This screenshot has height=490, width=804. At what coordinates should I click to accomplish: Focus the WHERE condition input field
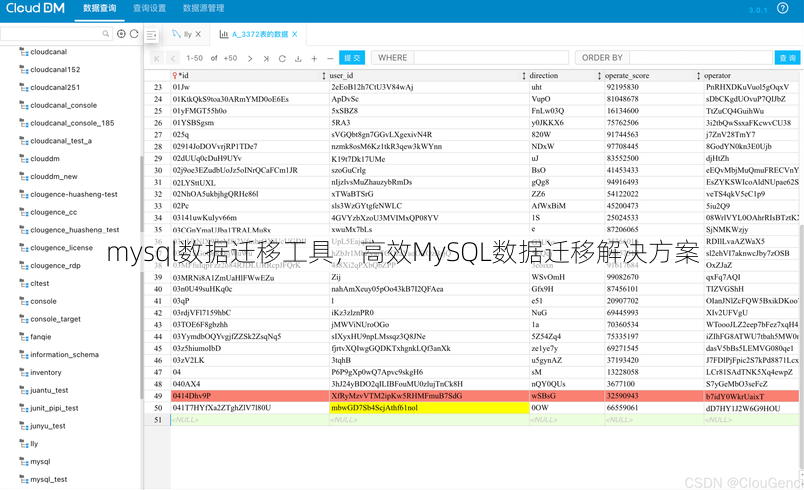point(491,58)
